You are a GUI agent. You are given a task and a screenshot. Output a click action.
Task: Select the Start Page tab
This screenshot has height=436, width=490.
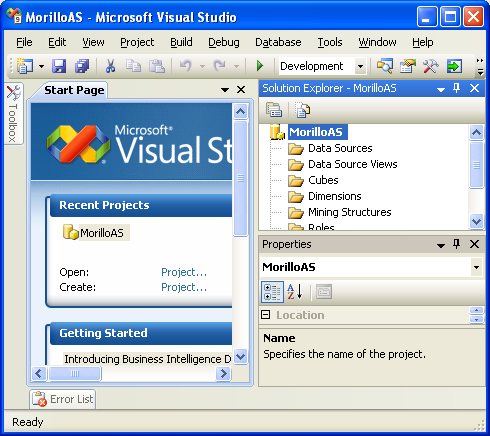[74, 90]
